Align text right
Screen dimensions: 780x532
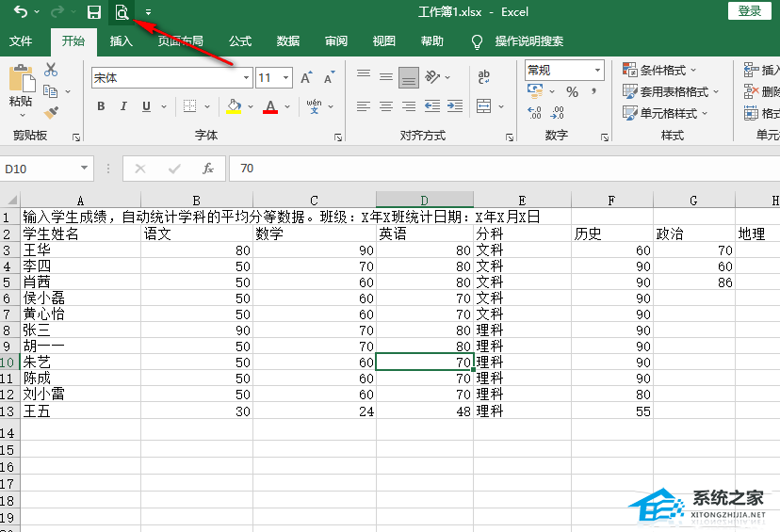pyautogui.click(x=409, y=106)
